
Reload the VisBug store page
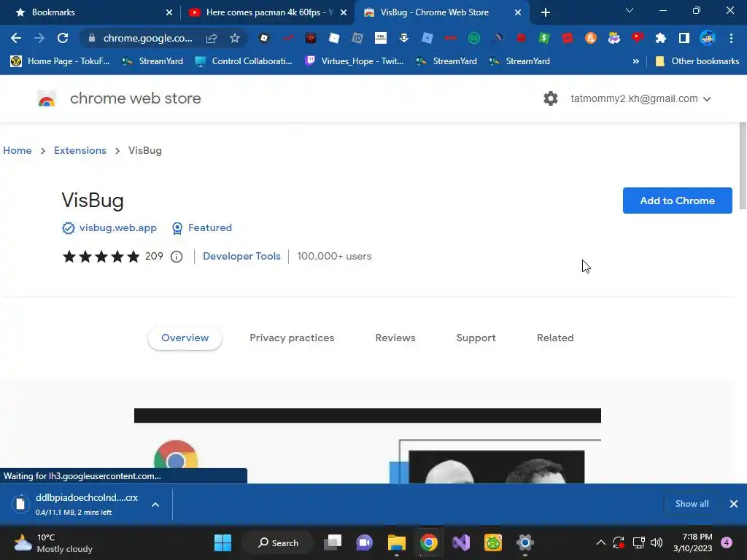[63, 38]
